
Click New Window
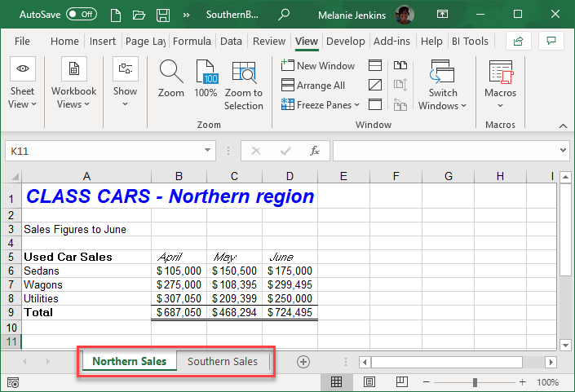point(318,65)
